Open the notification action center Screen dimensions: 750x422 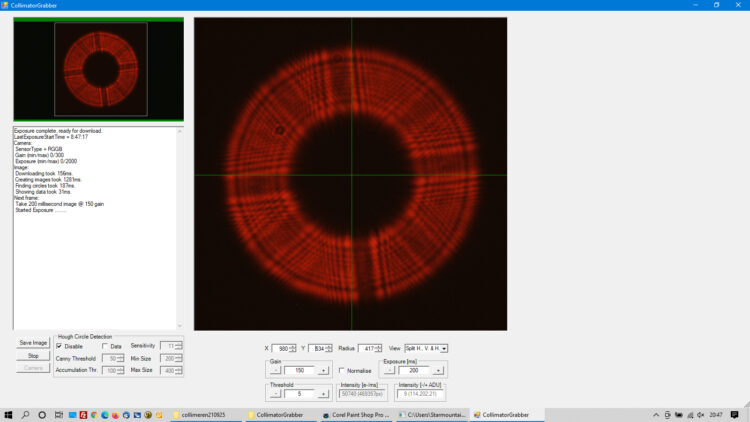click(x=735, y=415)
